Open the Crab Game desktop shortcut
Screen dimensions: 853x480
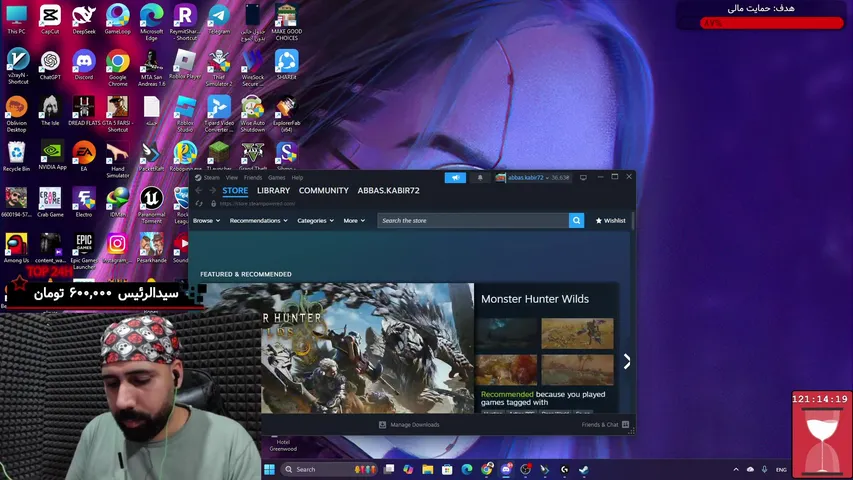(x=50, y=202)
